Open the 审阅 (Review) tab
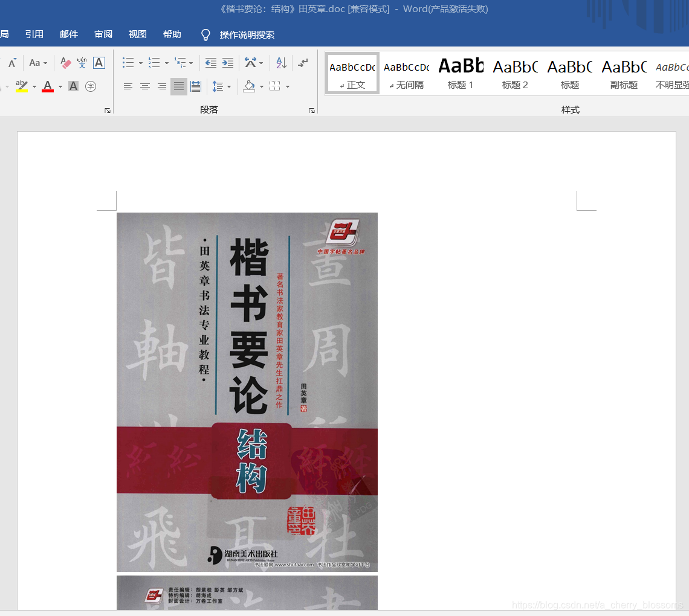689x616 pixels. click(x=103, y=34)
